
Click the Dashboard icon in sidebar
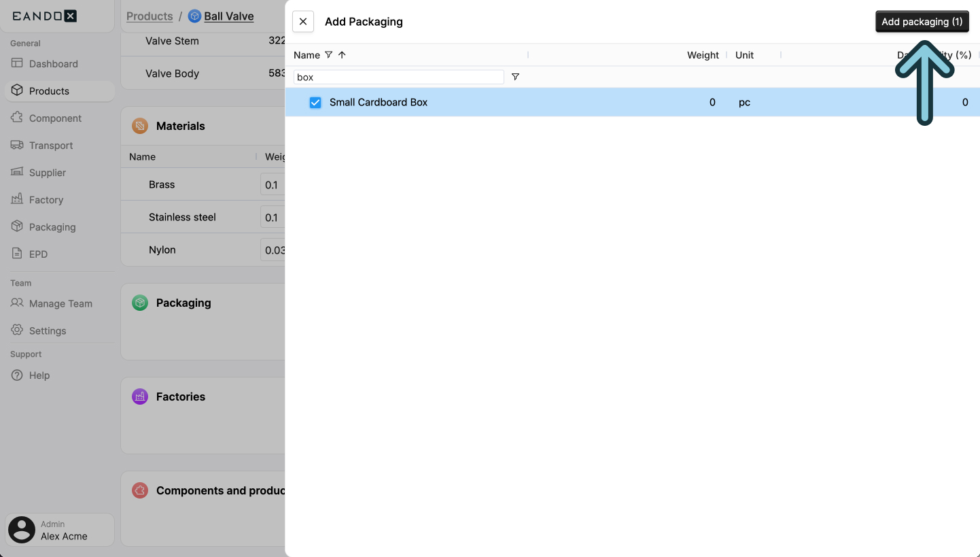click(x=17, y=63)
